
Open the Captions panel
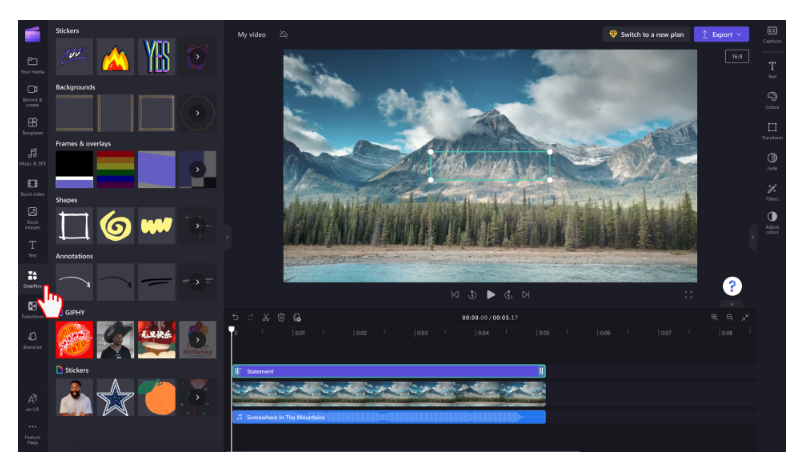(772, 34)
